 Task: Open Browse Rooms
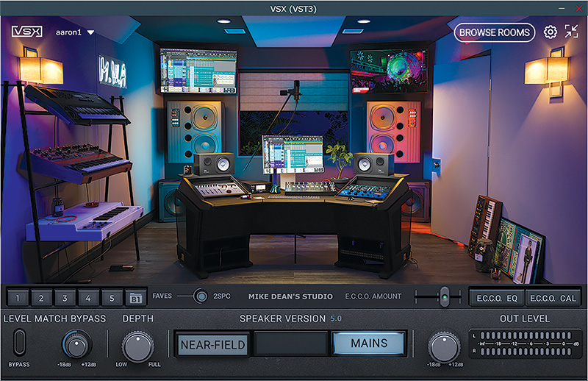coord(494,32)
